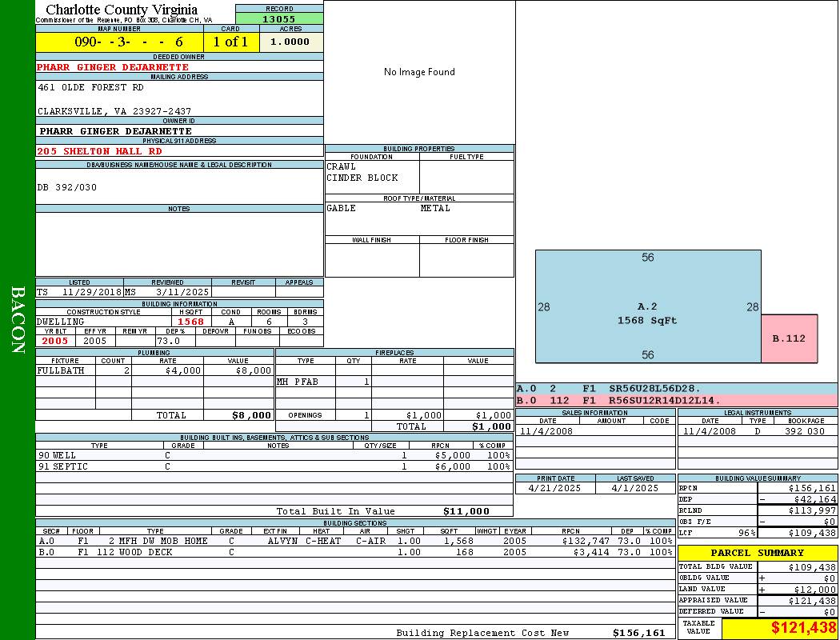
Task: Click the year built value 2005
Action: (x=54, y=341)
